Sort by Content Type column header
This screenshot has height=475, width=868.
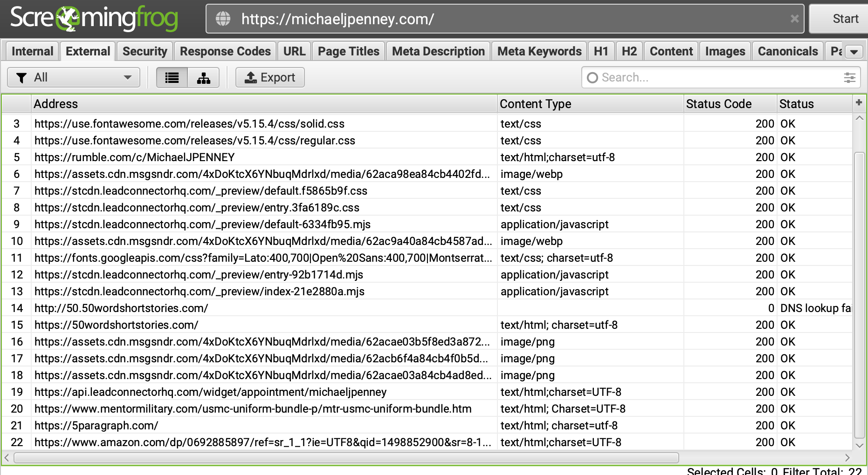click(590, 104)
